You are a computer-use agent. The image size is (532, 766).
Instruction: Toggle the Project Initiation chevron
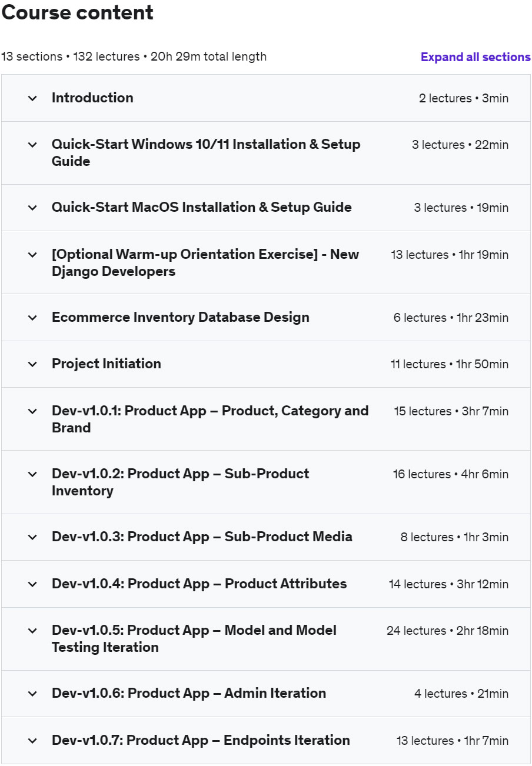32,364
